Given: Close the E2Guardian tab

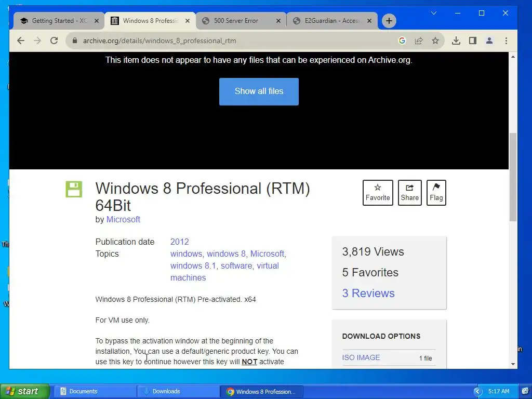Looking at the screenshot, I should point(369,21).
